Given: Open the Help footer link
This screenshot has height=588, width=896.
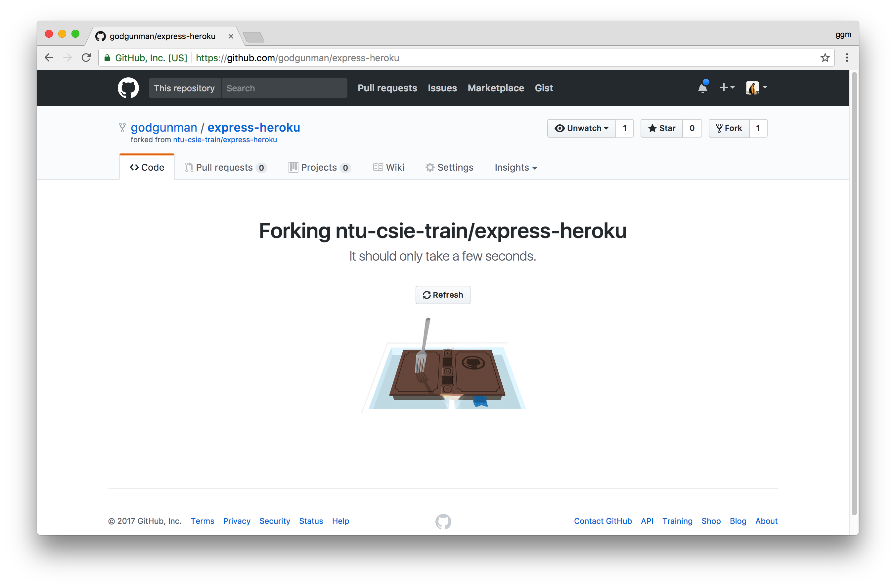Looking at the screenshot, I should pyautogui.click(x=340, y=521).
